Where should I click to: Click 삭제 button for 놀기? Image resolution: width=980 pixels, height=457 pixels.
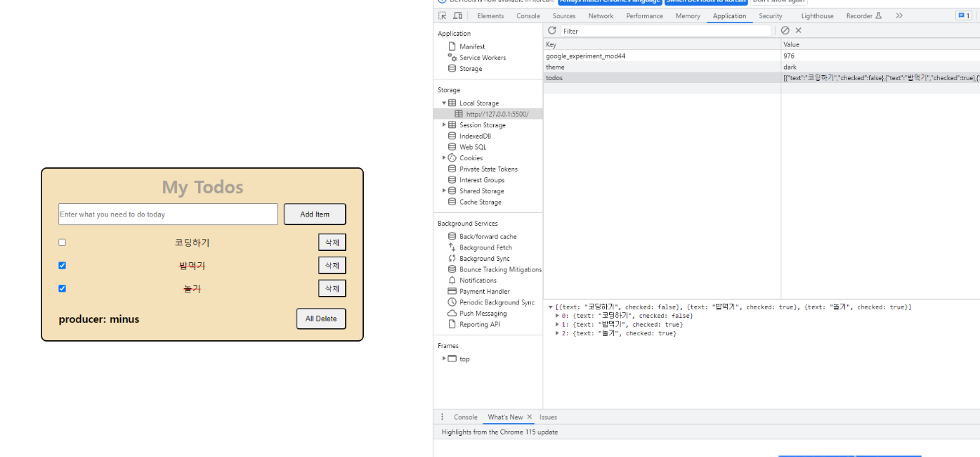pos(332,288)
